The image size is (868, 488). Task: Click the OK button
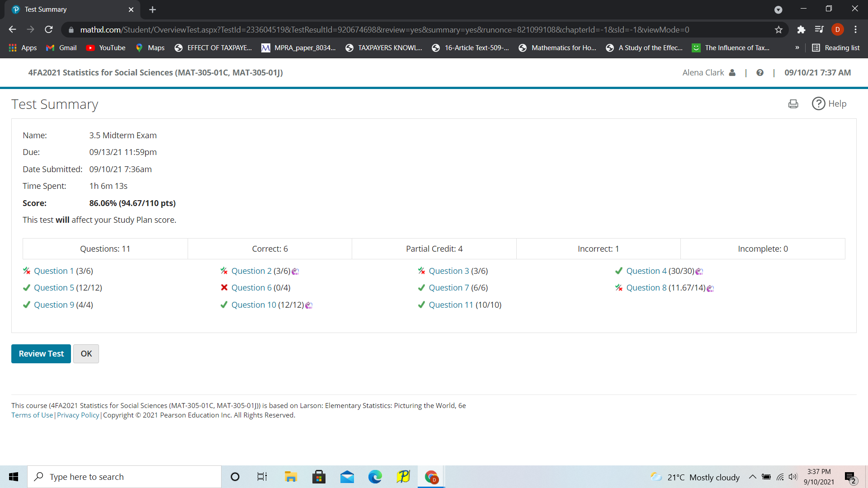[x=86, y=354]
